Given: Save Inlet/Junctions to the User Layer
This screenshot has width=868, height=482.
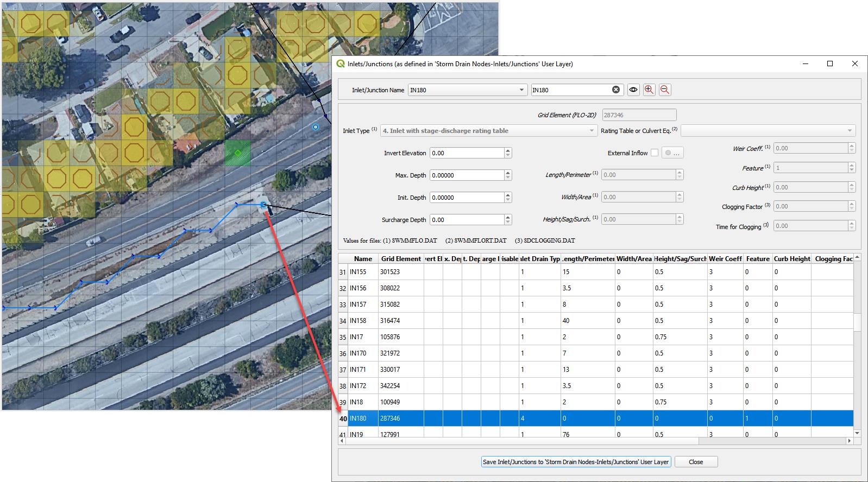Looking at the screenshot, I should tap(576, 462).
